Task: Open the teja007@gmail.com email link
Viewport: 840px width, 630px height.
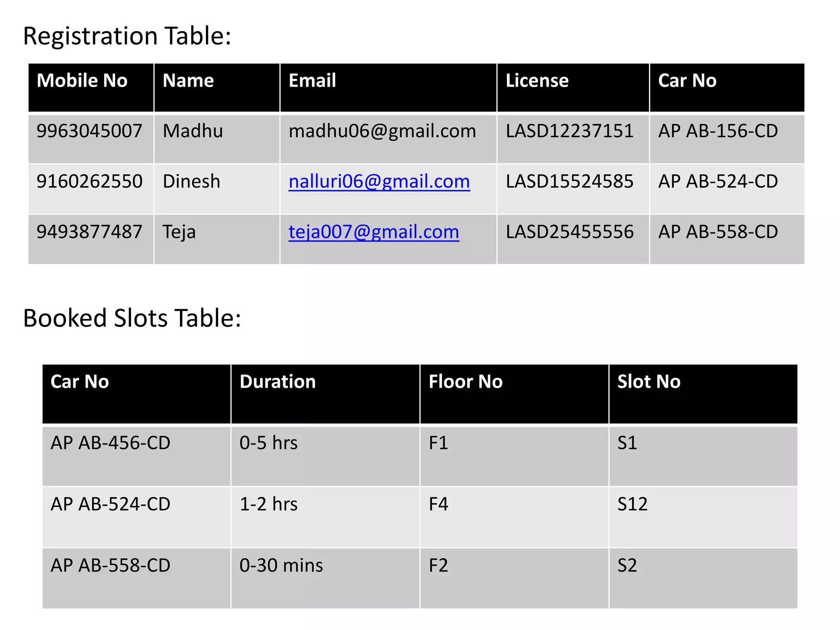Action: 374,232
